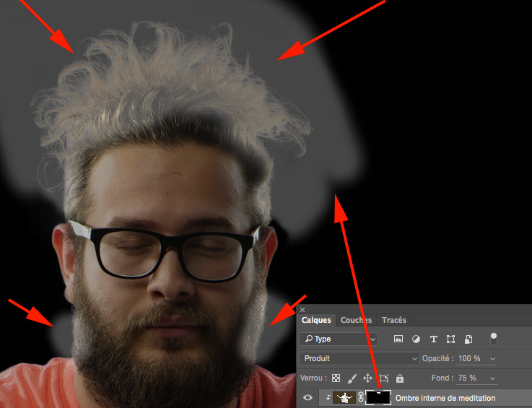Click the adjustment layer filter icon
This screenshot has width=532, height=408.
(416, 339)
